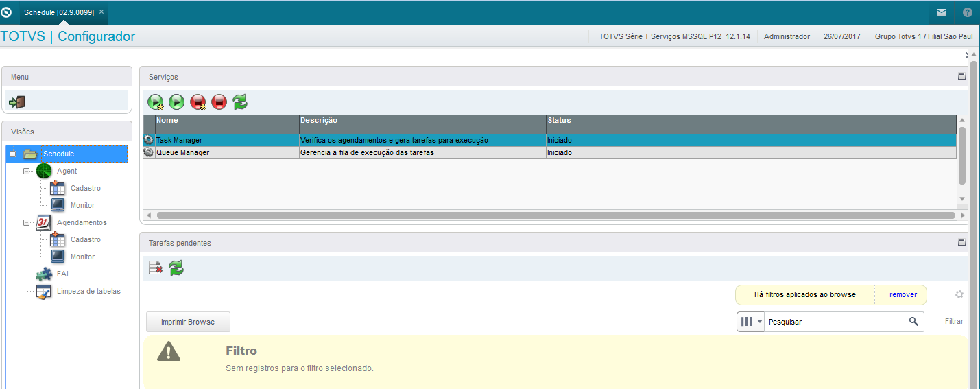Click into the Pesquisar search field
The width and height of the screenshot is (980, 389).
835,321
